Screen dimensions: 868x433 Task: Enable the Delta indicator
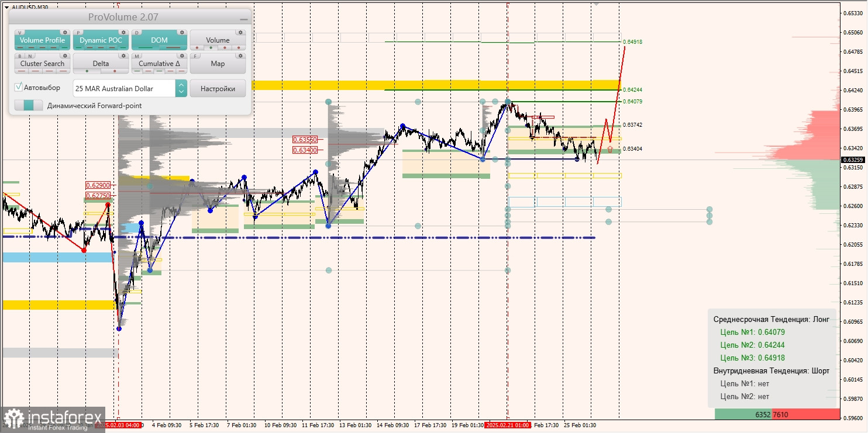click(x=101, y=64)
